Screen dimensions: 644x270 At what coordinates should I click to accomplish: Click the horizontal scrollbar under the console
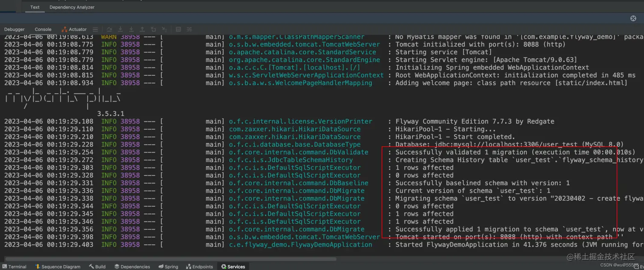(171, 259)
